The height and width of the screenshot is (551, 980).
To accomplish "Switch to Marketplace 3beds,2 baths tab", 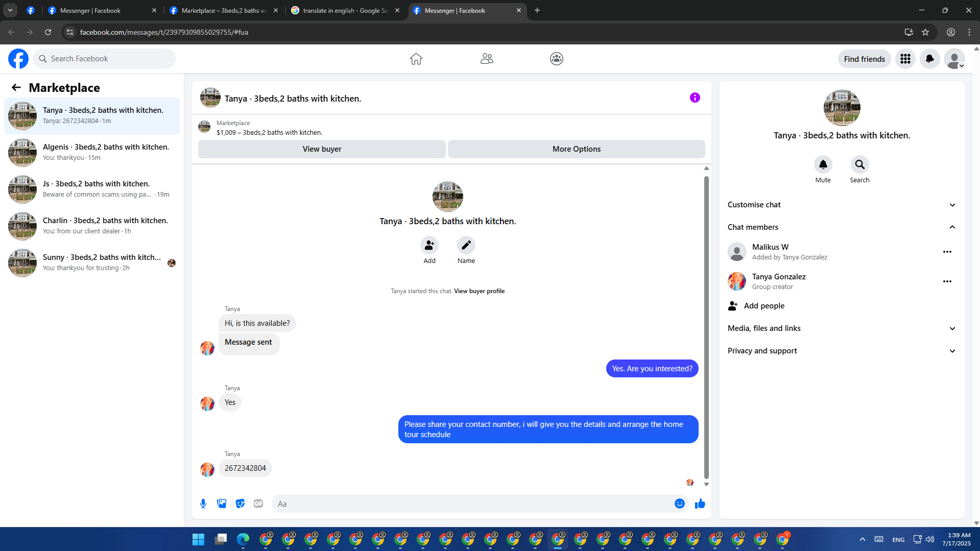I will [224, 10].
